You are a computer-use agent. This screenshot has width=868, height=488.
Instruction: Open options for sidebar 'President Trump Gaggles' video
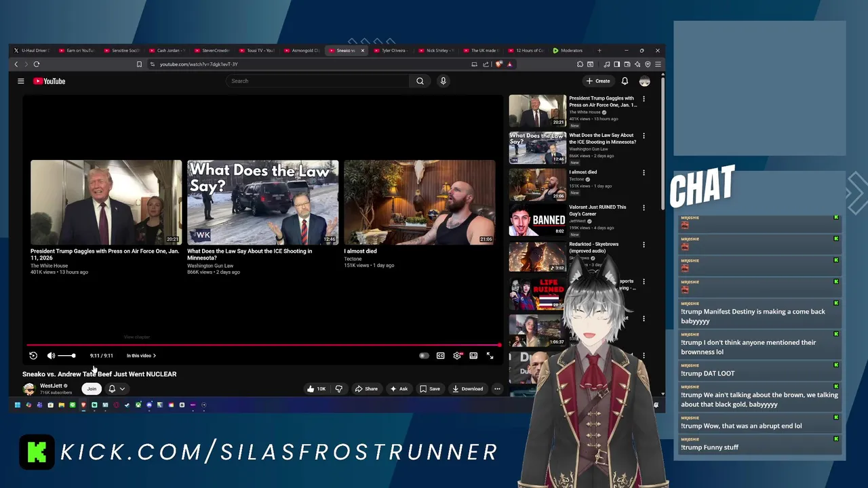(644, 99)
